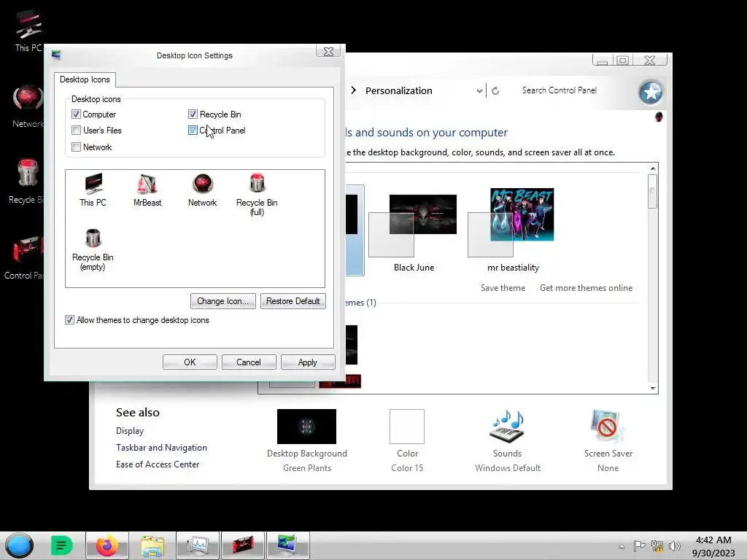Select the Desktop Icons tab
Screen dimensions: 747x560
point(85,79)
